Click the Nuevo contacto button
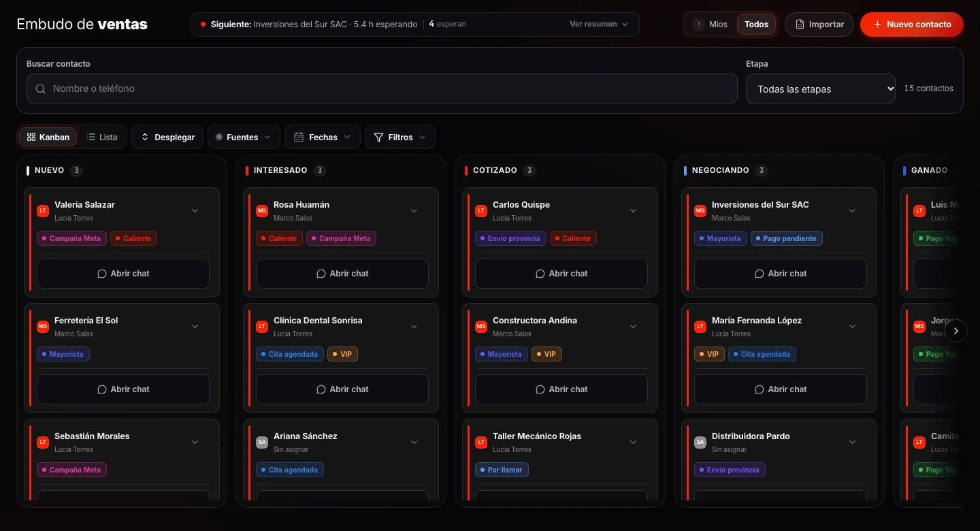Image resolution: width=980 pixels, height=531 pixels. 912,25
